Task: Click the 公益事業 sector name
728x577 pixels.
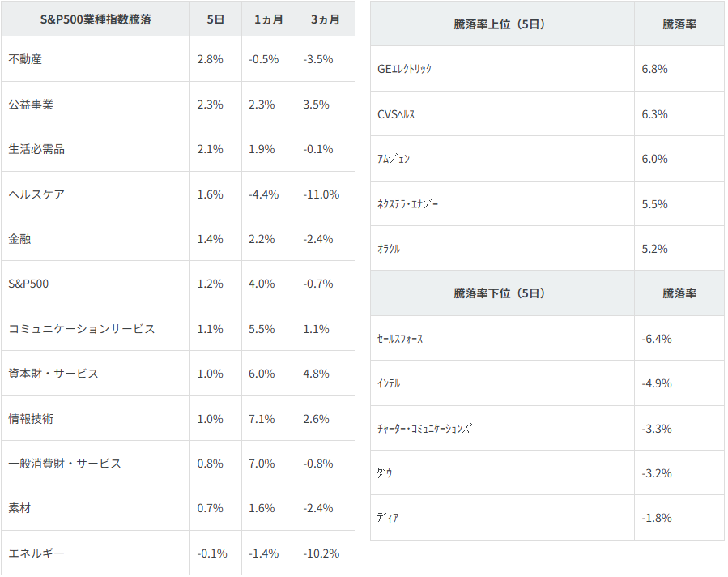Action: pos(31,105)
